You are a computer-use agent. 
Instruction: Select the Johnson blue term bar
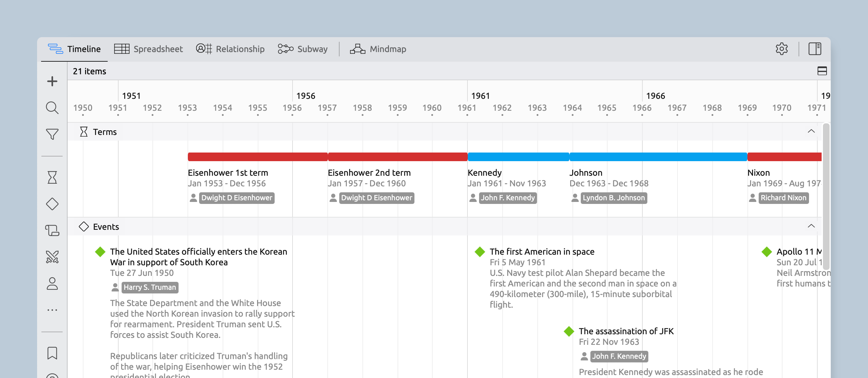click(x=658, y=157)
